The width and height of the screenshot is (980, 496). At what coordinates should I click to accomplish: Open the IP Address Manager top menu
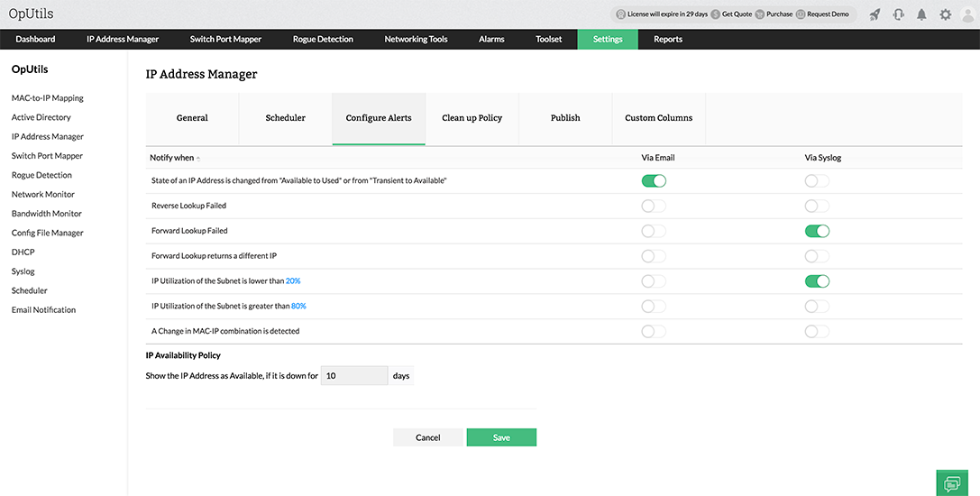[x=123, y=39]
